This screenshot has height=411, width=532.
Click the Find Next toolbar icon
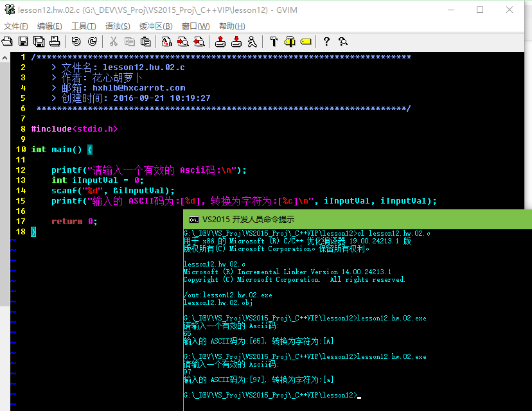(x=183, y=42)
